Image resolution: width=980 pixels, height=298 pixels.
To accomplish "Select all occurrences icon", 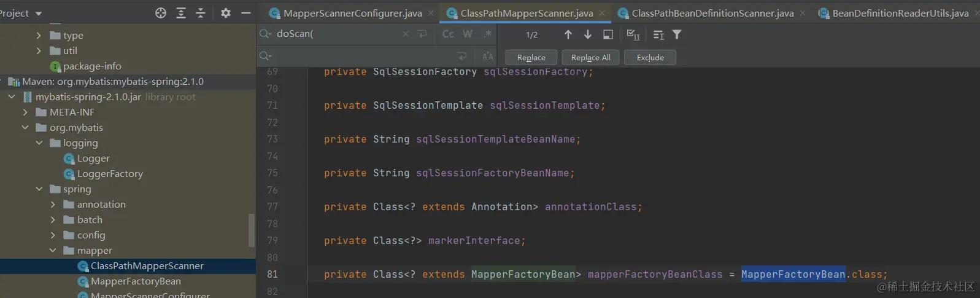I will (633, 35).
